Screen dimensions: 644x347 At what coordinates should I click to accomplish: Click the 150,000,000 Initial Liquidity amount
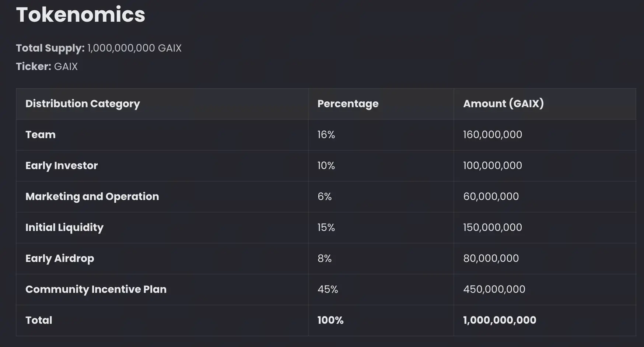click(x=492, y=228)
